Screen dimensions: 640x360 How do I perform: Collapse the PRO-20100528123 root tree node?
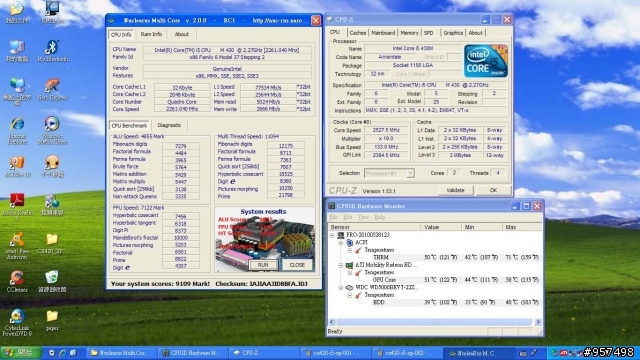pyautogui.click(x=332, y=235)
